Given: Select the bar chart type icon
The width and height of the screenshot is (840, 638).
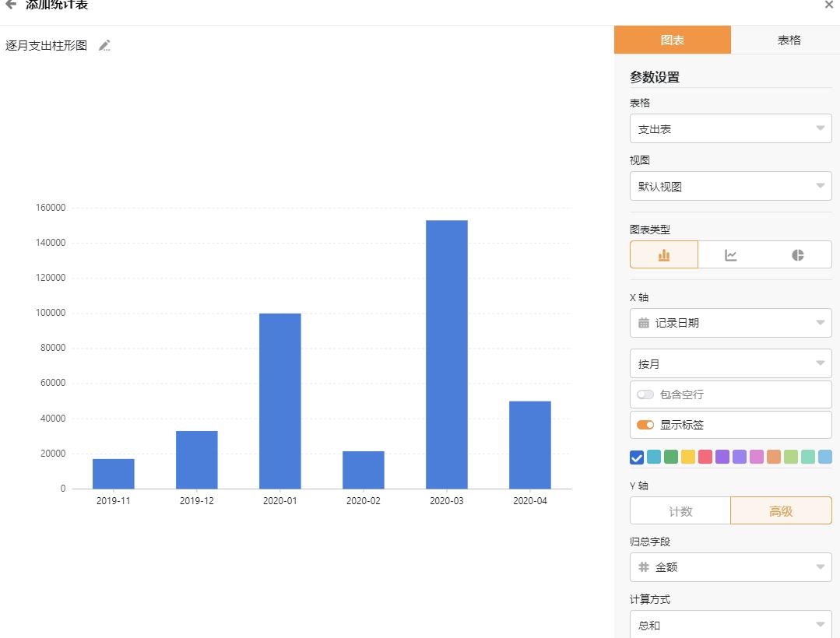Looking at the screenshot, I should [663, 254].
